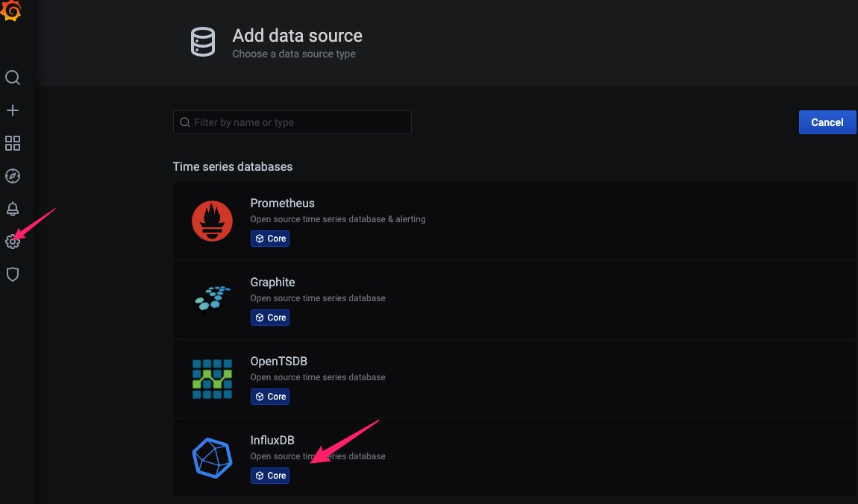Click the Core badge under Prometheus

[x=270, y=239]
